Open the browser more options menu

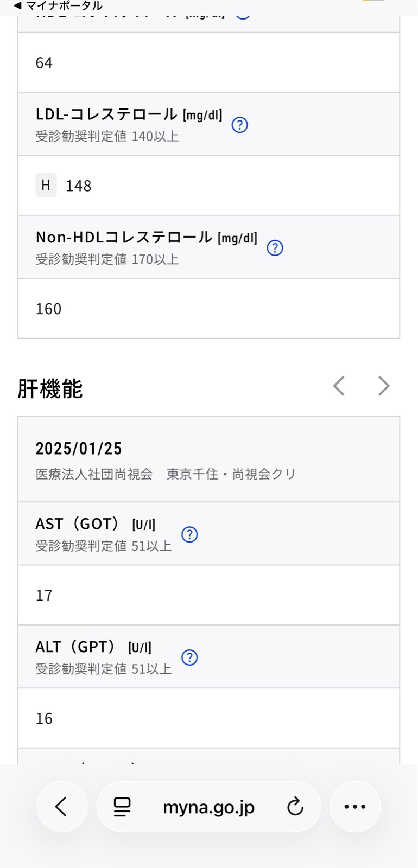point(355,807)
